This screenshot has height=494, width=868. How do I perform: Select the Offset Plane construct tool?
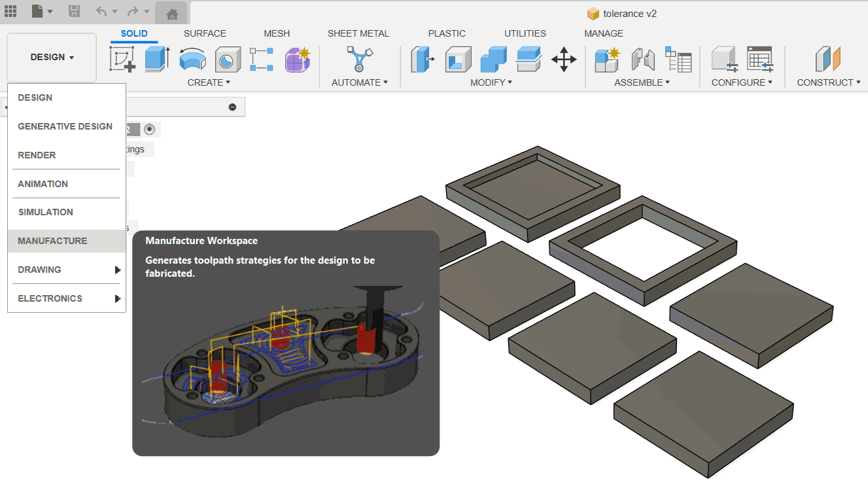828,60
